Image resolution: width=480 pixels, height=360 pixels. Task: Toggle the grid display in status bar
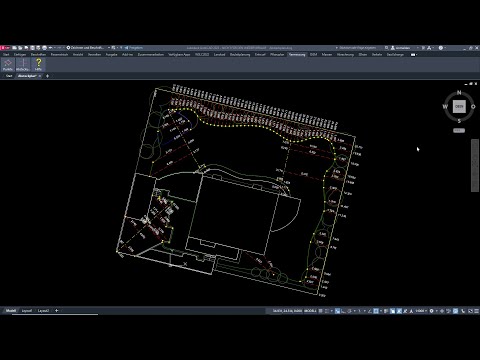[x=321, y=311]
